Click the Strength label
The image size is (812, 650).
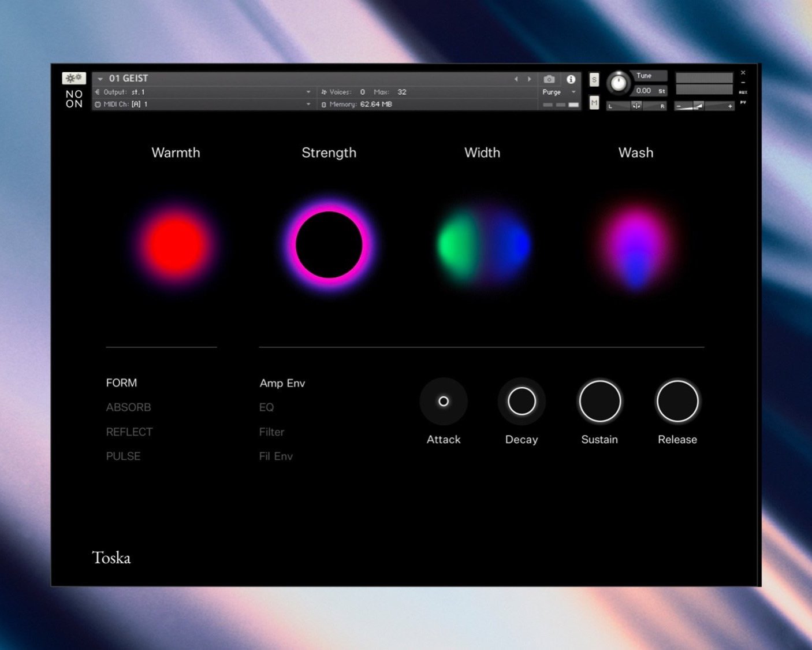coord(329,153)
